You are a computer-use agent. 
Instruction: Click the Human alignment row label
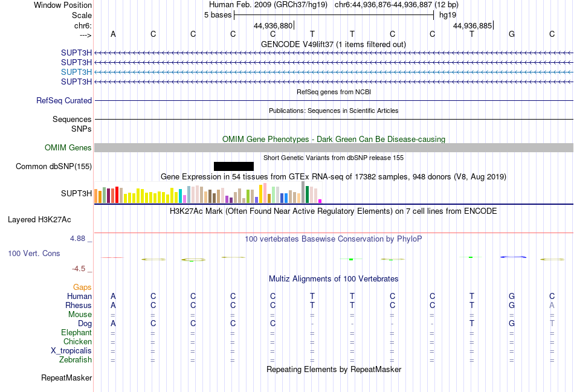point(79,296)
